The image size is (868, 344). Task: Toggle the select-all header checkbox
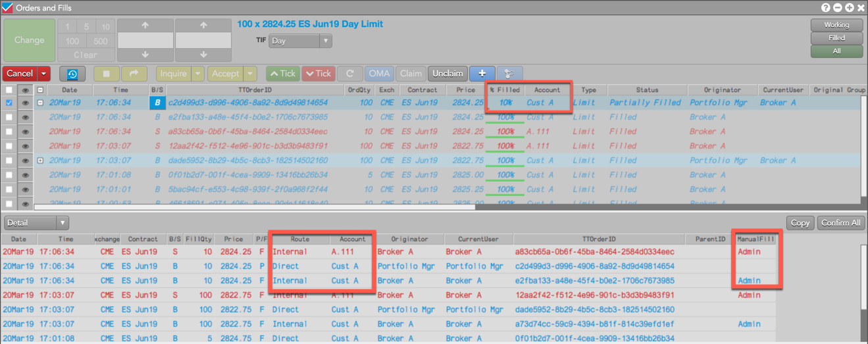(9, 90)
